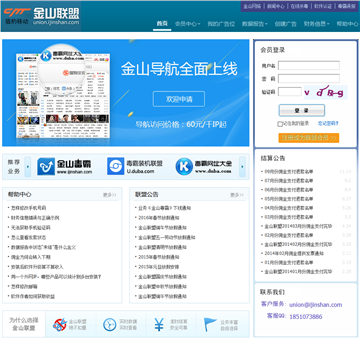Click the 金山联盟 logo in header
The height and width of the screenshot is (360, 360).
click(x=42, y=16)
